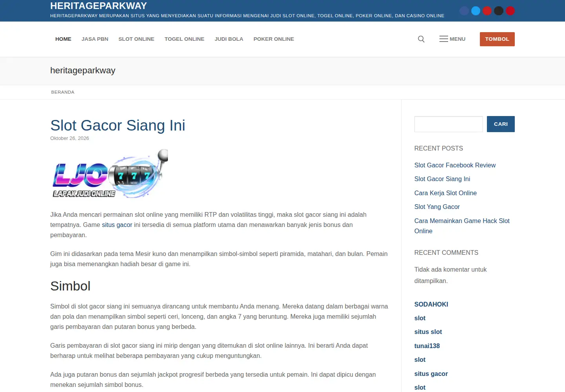Select HOME in navigation menu
This screenshot has height=392, width=565.
(63, 39)
